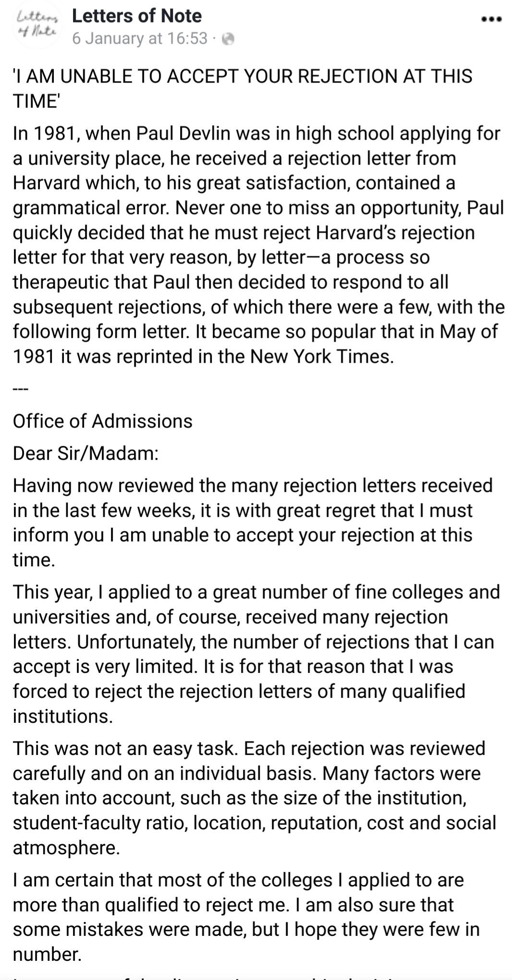Image resolution: width=512 pixels, height=980 pixels.
Task: Click the 'Office of Admissions' line
Action: (102, 421)
